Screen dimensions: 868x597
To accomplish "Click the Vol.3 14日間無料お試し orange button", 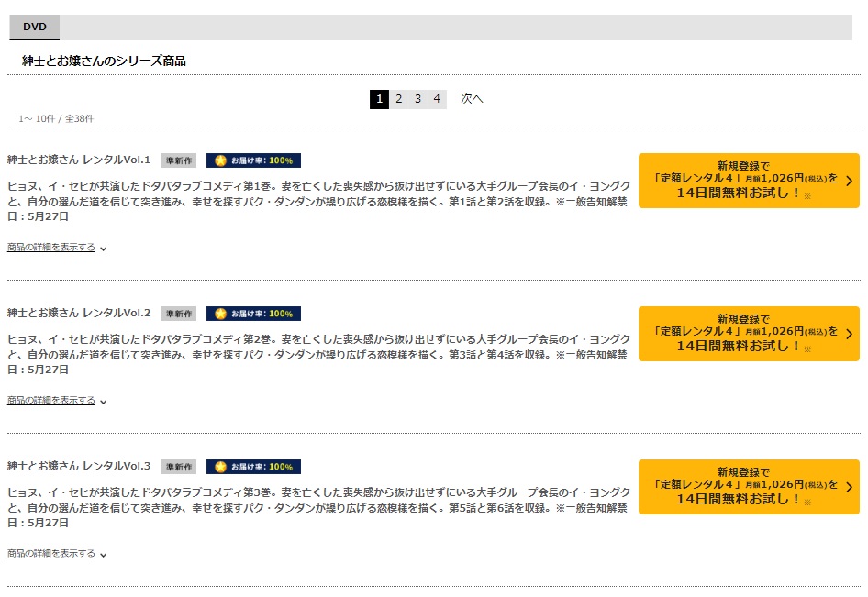I will [749, 488].
